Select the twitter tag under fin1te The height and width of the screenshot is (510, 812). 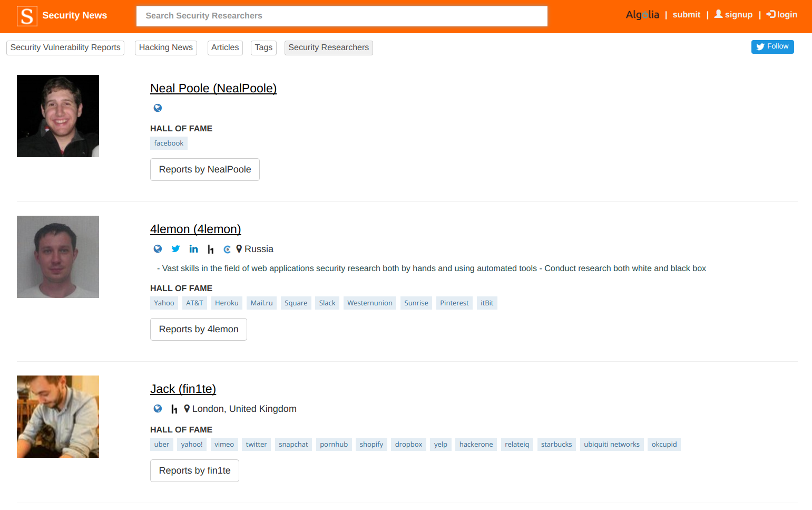pyautogui.click(x=256, y=445)
